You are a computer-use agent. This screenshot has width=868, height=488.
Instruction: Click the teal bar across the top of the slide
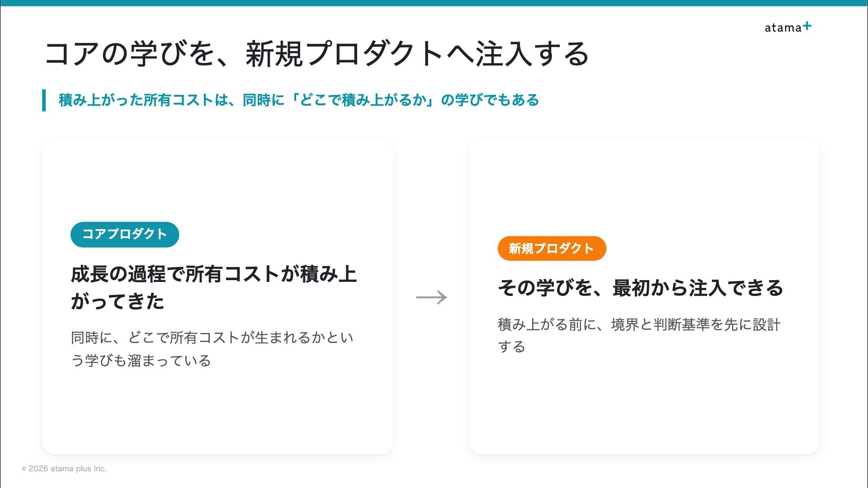[434, 3]
